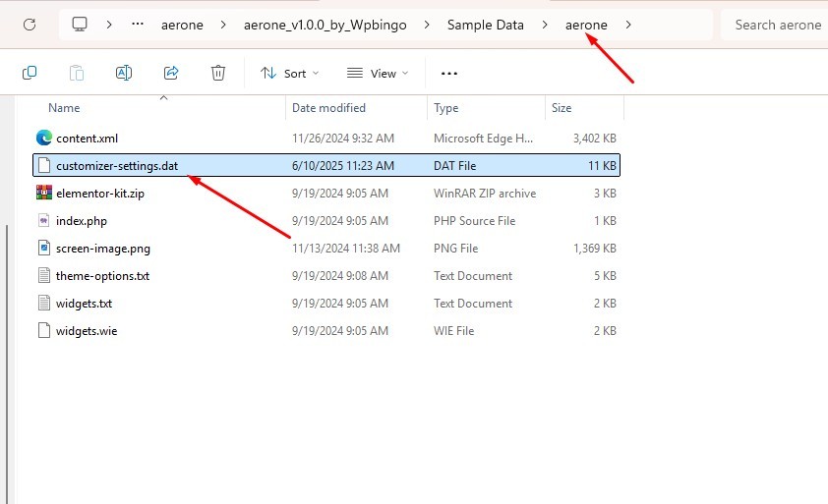The image size is (828, 504).
Task: Click the Microsoft Edge H... type cell
Action: (483, 139)
